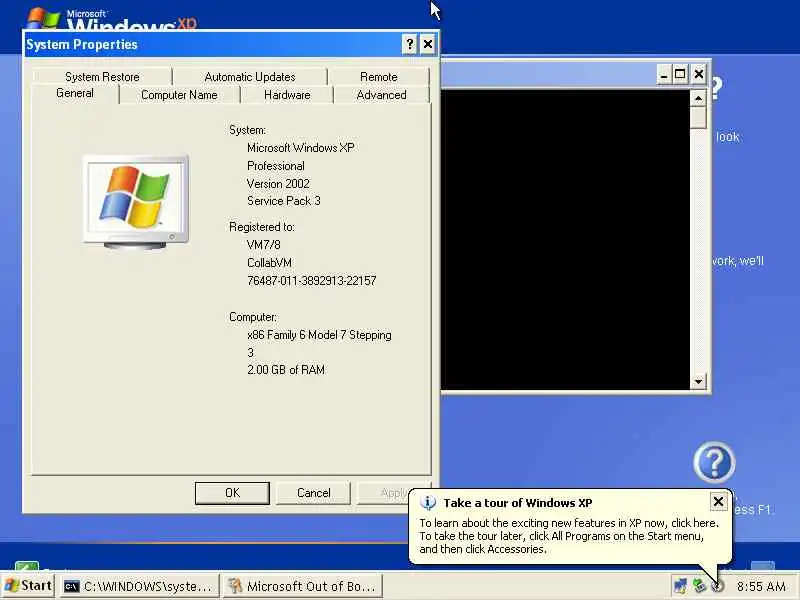Click Microsoft Windows XP system text
This screenshot has width=800, height=600.
click(x=301, y=148)
